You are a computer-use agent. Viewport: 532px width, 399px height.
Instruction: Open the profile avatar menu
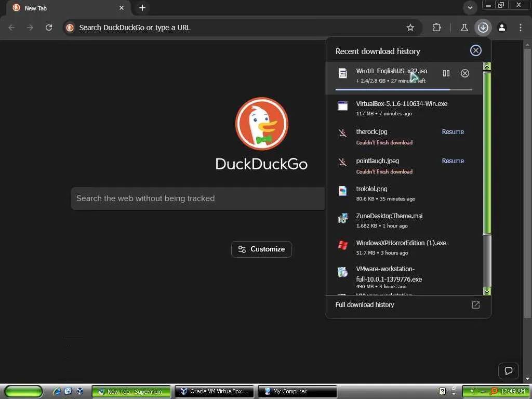(x=502, y=28)
